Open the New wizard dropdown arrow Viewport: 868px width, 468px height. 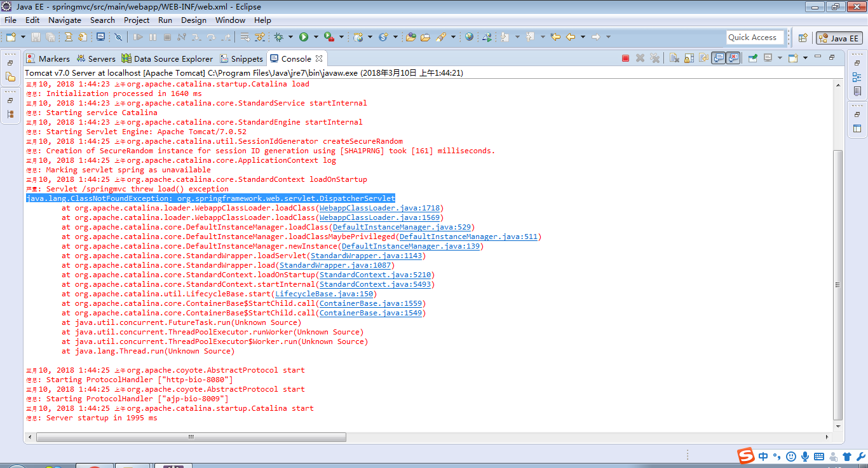23,38
